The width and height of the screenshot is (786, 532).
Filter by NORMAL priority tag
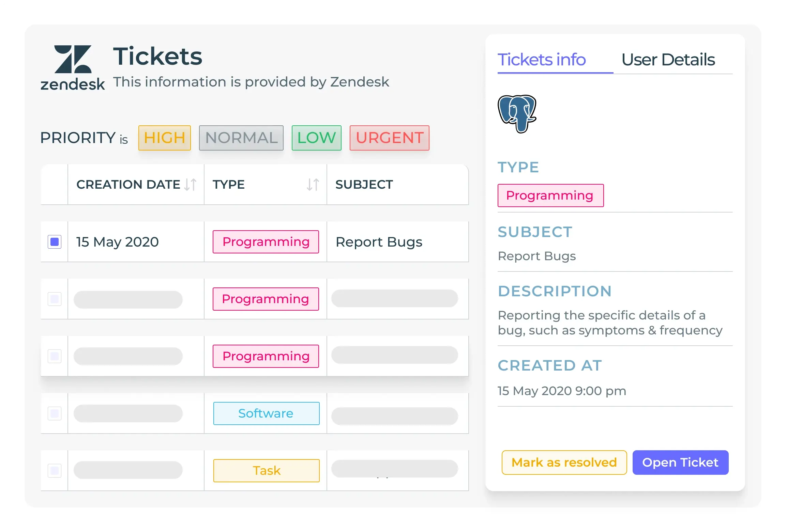pyautogui.click(x=241, y=138)
